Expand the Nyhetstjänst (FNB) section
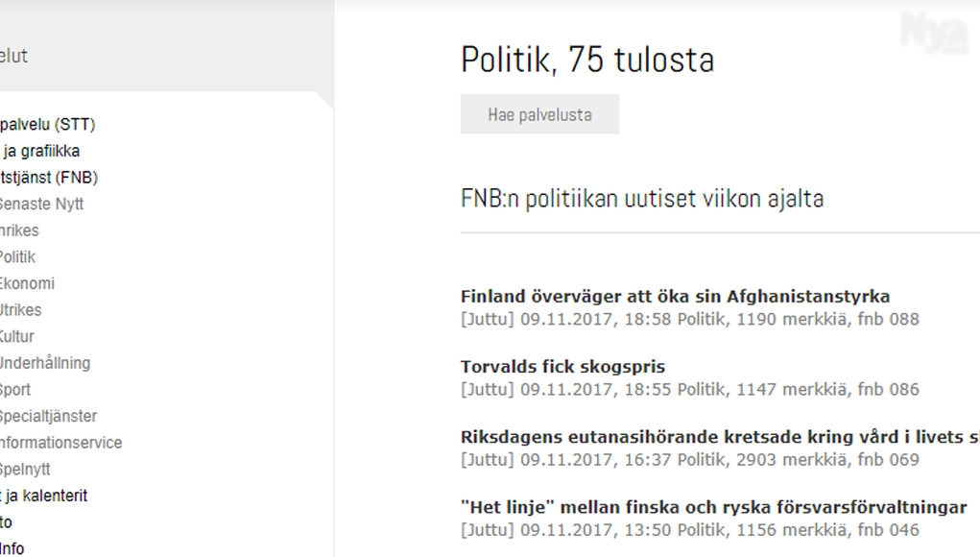This screenshot has height=557, width=980. pyautogui.click(x=49, y=178)
